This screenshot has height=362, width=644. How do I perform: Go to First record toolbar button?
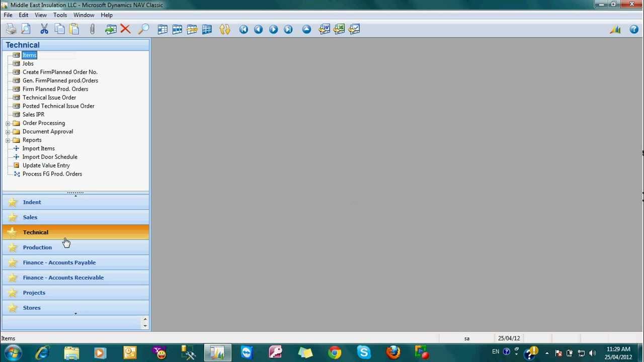click(244, 29)
